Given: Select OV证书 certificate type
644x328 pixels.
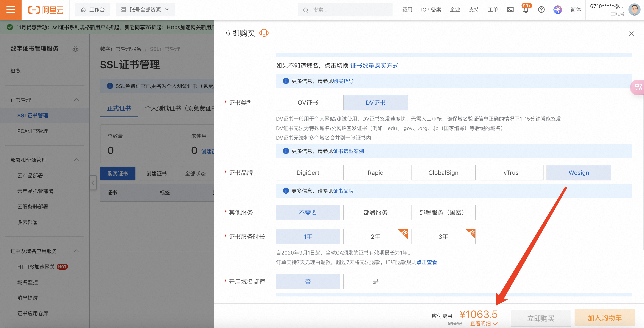Looking at the screenshot, I should coord(308,103).
